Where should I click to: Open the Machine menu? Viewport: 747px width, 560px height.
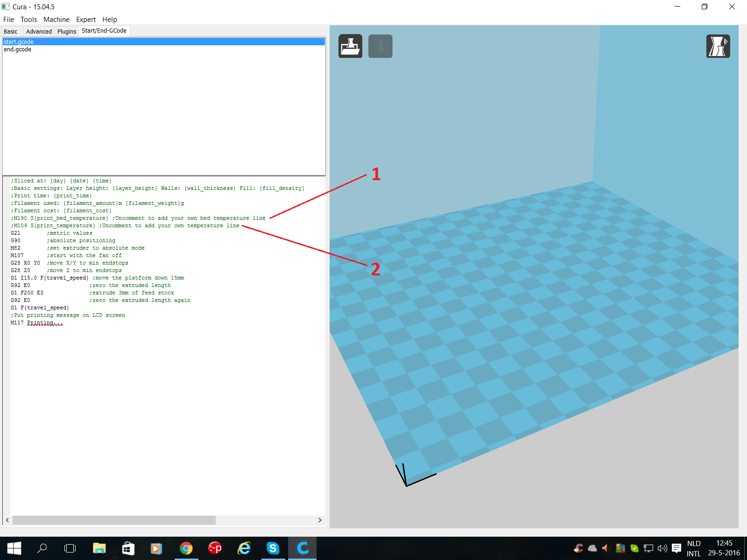[x=56, y=20]
